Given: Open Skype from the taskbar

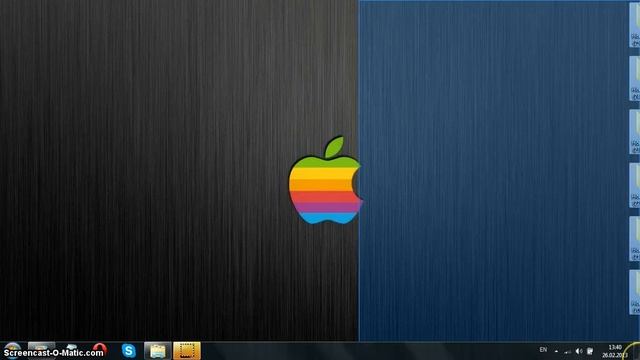Looking at the screenshot, I should [x=129, y=351].
